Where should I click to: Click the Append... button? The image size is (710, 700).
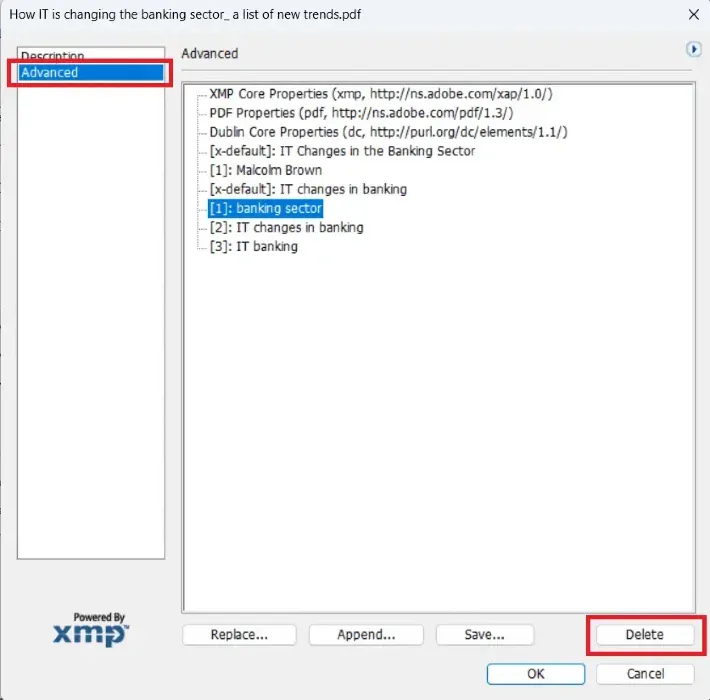(x=366, y=634)
